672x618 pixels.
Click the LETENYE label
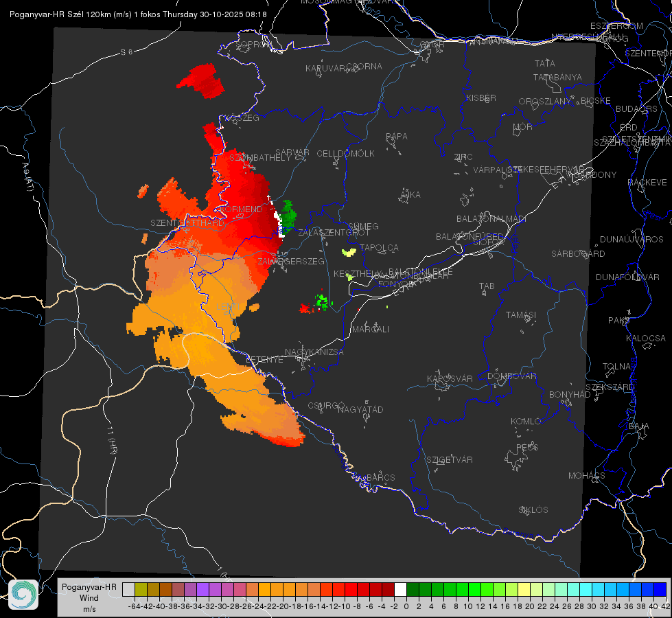(264, 359)
